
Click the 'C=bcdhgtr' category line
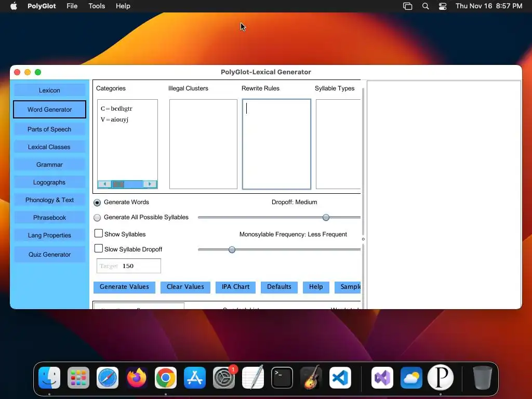coord(116,109)
